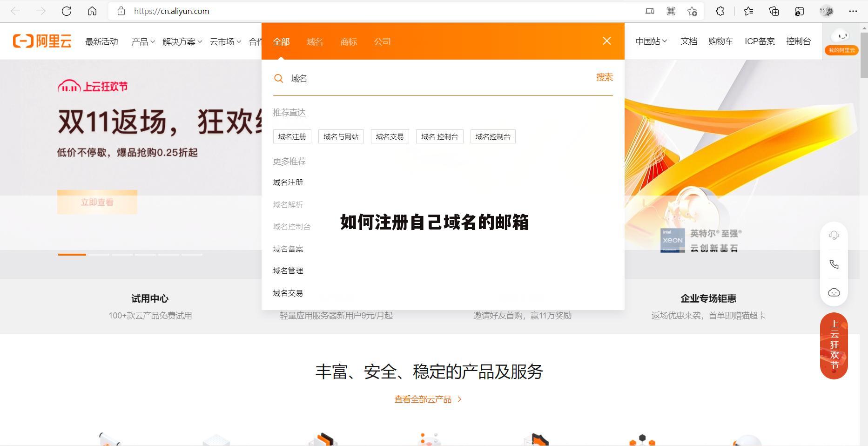Click the cloud assistant chat icon
Viewport: 868px width, 446px height.
coord(834,292)
